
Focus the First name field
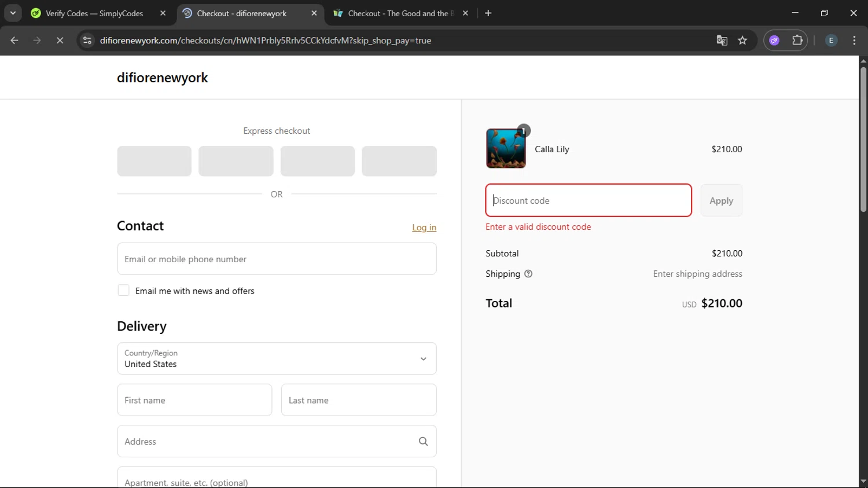194,400
